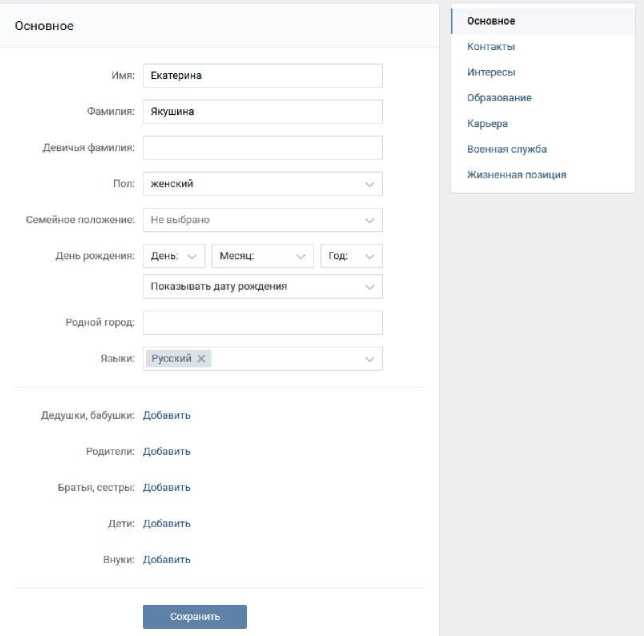
Task: Add children with Дети Добавить link
Action: 167,524
